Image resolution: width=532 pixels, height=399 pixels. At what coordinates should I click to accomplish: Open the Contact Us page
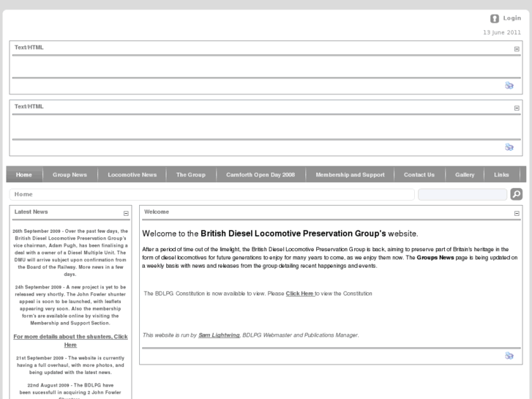(x=419, y=174)
